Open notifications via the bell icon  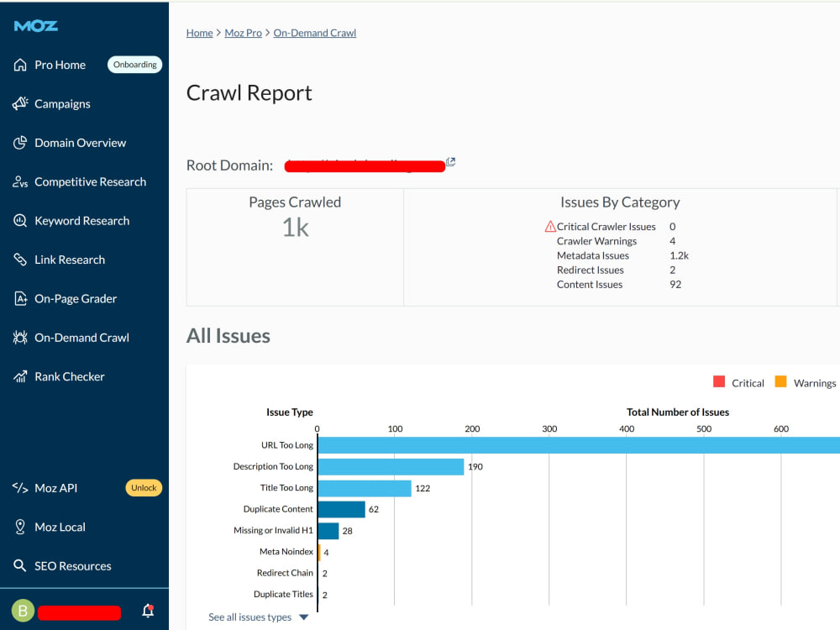148,611
